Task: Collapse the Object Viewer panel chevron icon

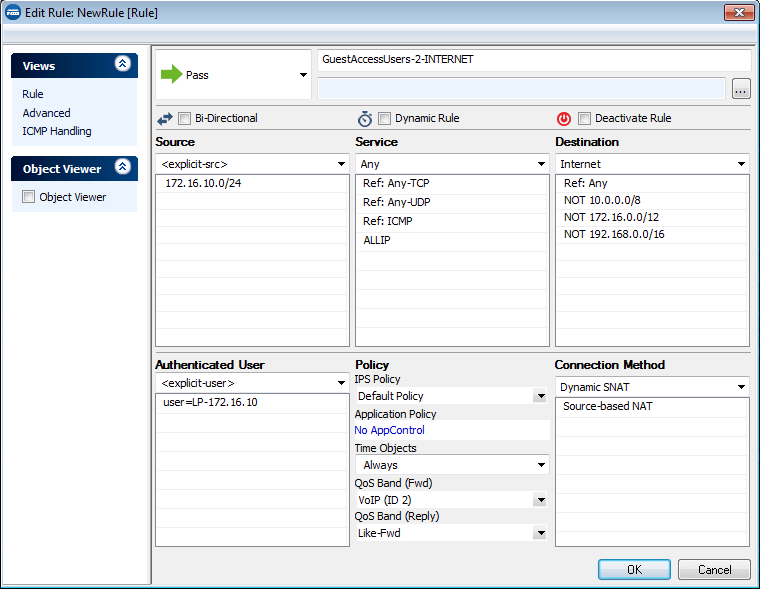Action: 122,167
